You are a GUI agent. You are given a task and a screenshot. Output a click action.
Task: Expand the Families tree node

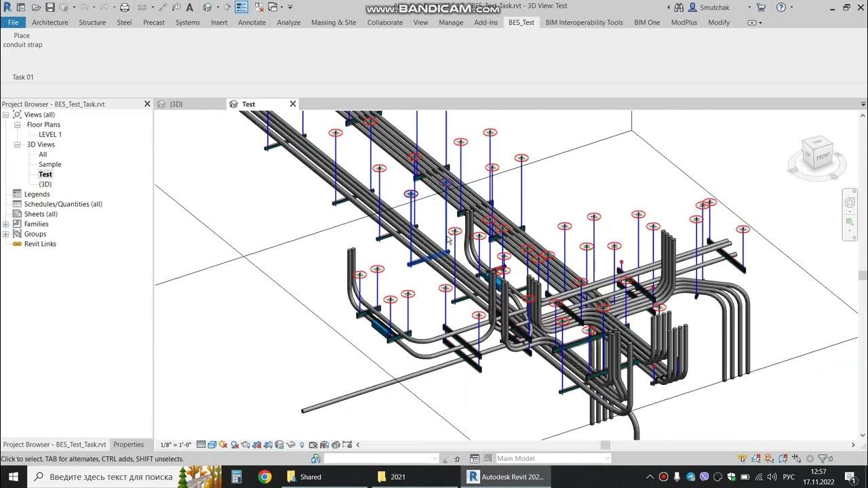[x=5, y=224]
